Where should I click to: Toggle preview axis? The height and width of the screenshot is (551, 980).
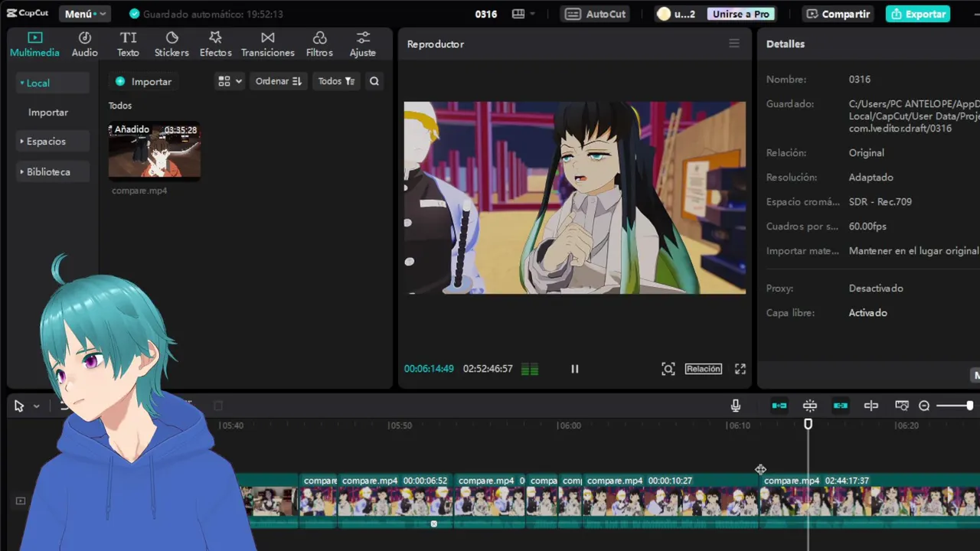click(x=871, y=406)
